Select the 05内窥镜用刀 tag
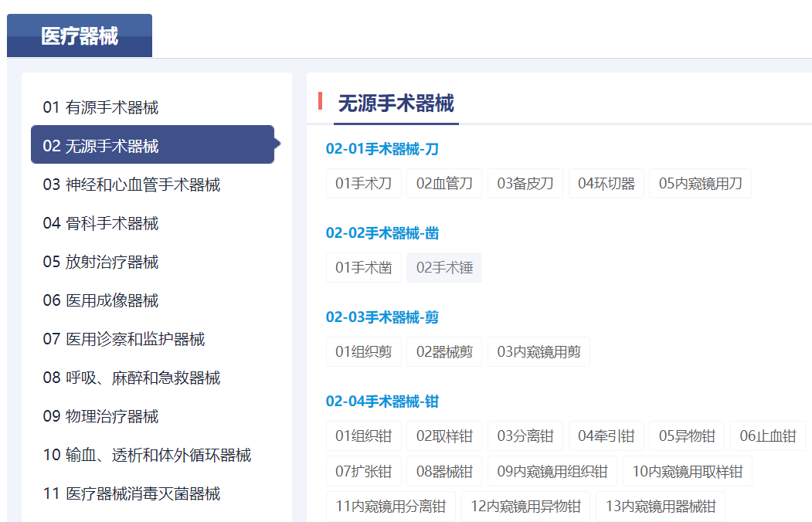 pyautogui.click(x=700, y=183)
